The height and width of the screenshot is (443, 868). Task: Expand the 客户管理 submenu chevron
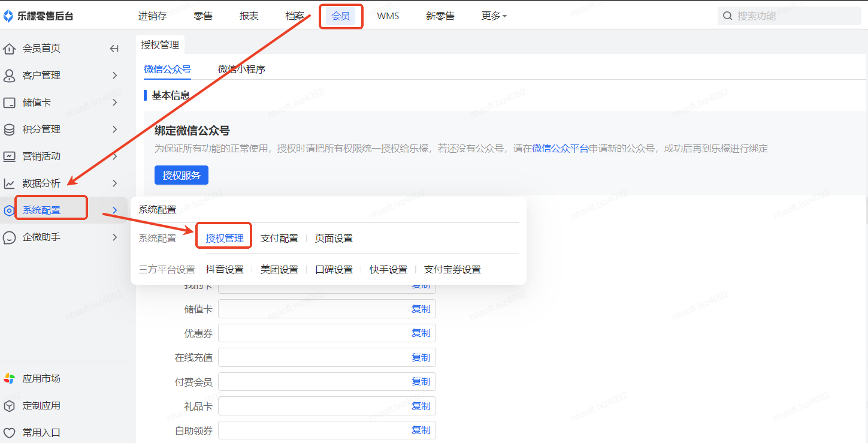point(114,76)
